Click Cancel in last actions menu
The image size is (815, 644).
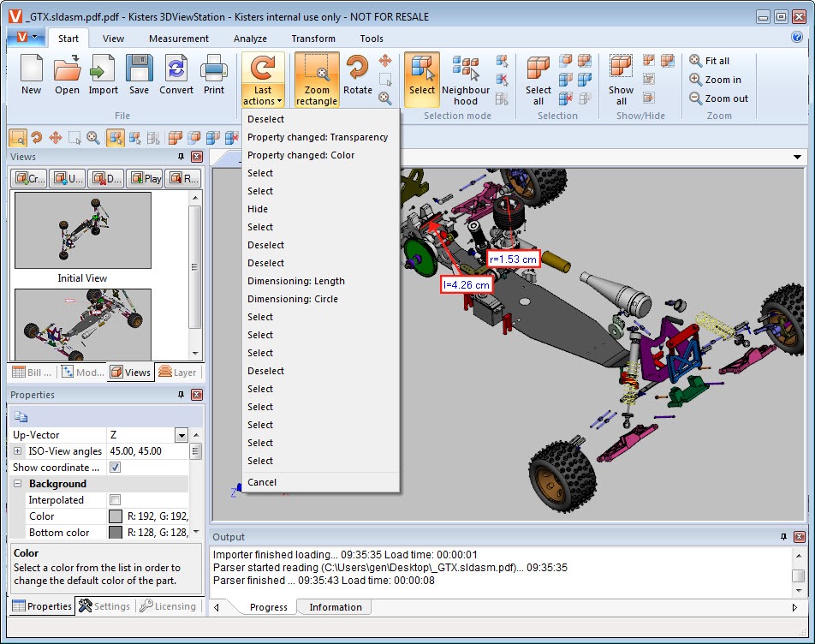321,482
